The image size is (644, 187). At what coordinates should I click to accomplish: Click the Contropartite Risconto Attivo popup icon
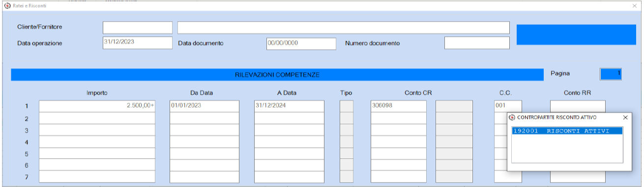(x=512, y=118)
